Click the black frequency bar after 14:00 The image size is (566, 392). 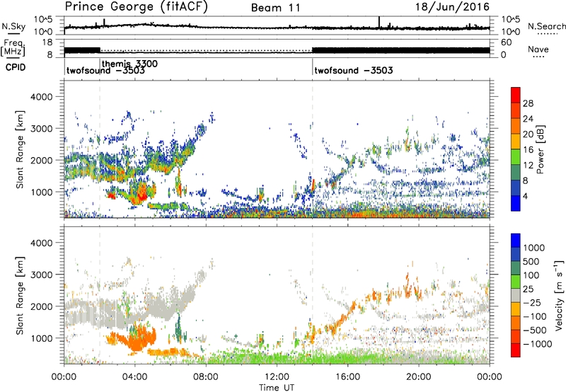coord(400,50)
